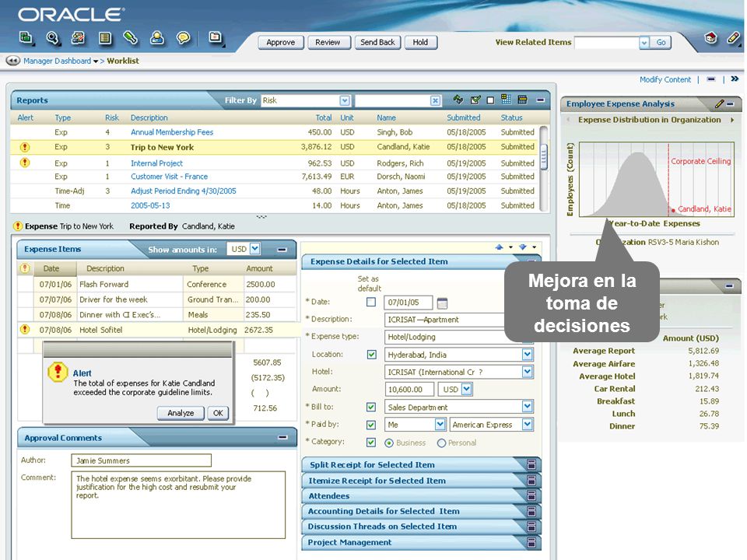Open the user profile person icon
This screenshot has height=560, width=747.
pyautogui.click(x=156, y=37)
